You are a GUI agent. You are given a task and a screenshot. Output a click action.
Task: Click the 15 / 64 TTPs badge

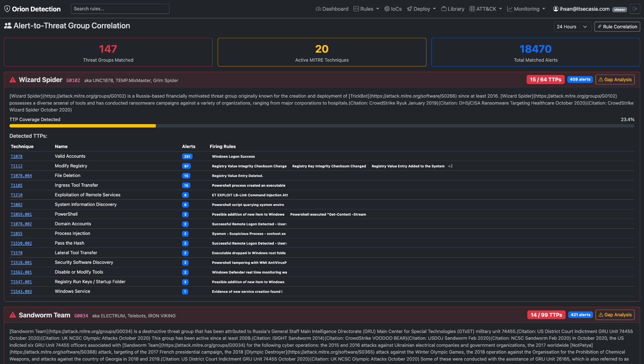546,80
